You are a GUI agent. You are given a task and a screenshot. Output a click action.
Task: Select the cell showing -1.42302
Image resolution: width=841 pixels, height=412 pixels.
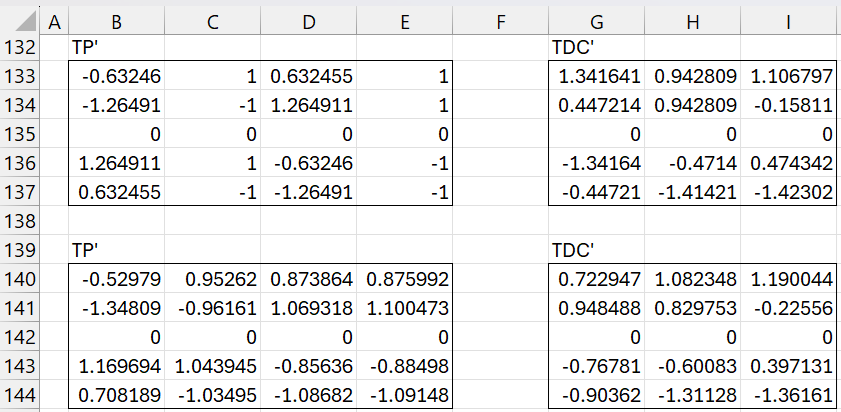tap(788, 191)
